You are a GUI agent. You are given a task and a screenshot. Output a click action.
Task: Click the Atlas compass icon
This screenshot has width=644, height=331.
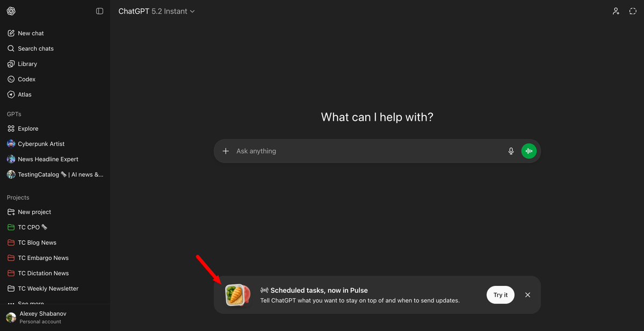click(11, 94)
